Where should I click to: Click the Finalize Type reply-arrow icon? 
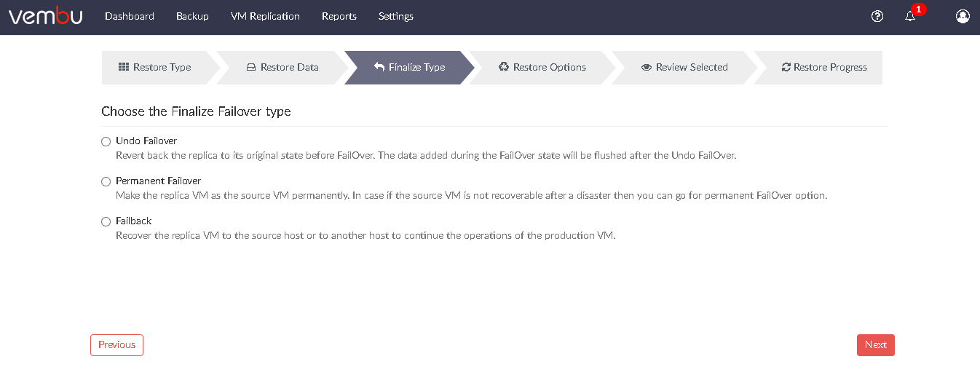pos(379,67)
